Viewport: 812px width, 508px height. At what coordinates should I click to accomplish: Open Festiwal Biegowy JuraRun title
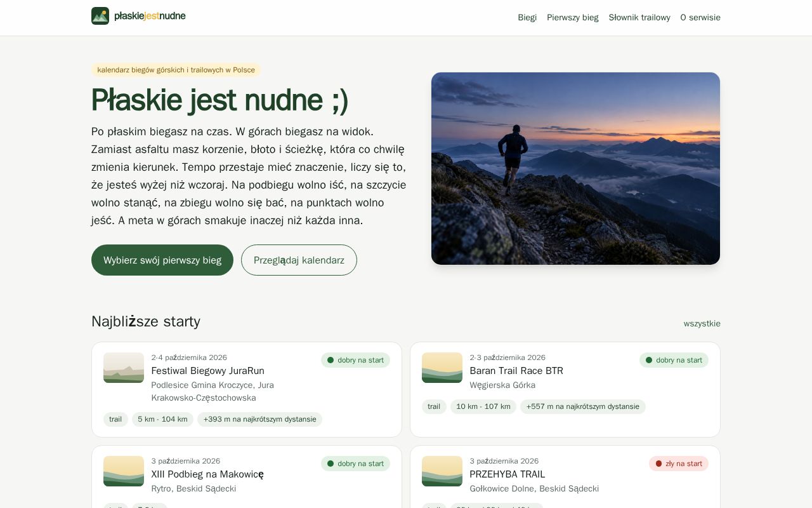tap(207, 371)
